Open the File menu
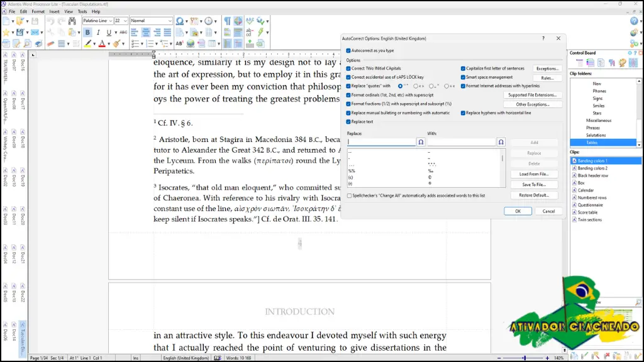This screenshot has height=362, width=644. pos(12,11)
